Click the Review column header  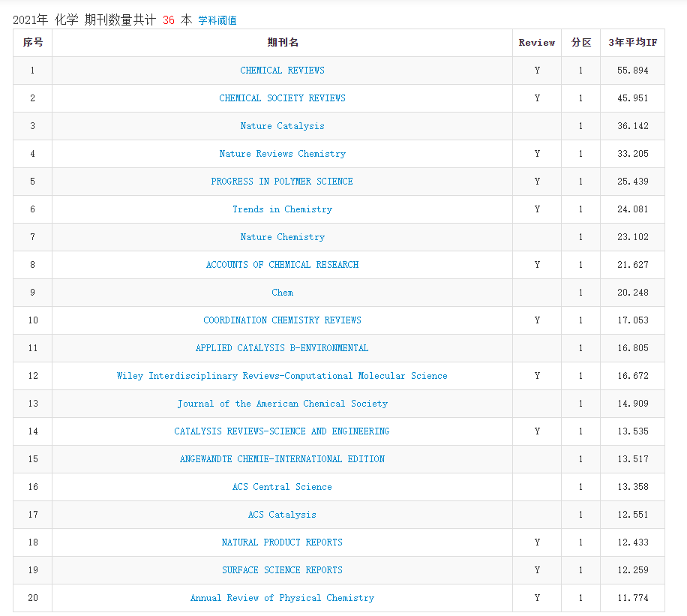(x=537, y=43)
